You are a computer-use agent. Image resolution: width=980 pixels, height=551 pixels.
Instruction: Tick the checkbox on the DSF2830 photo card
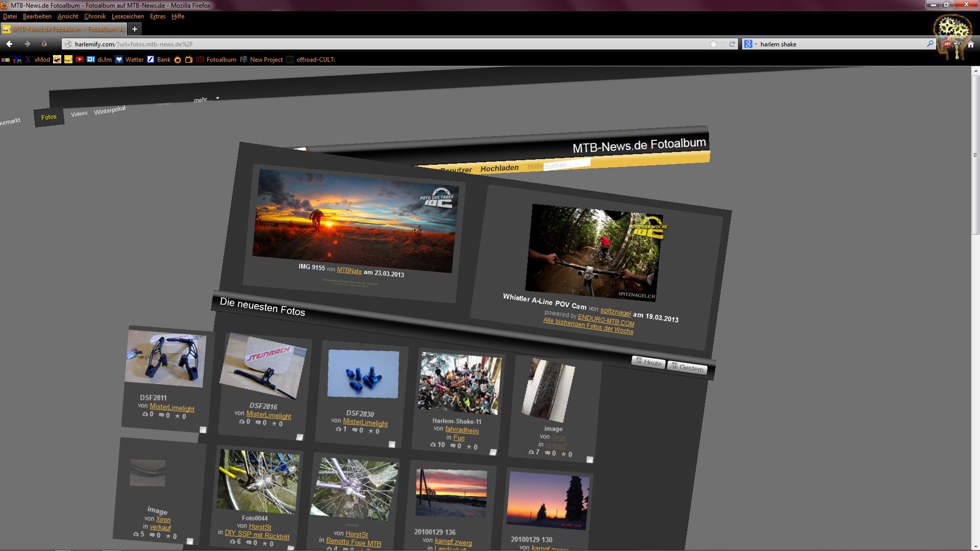tap(392, 444)
